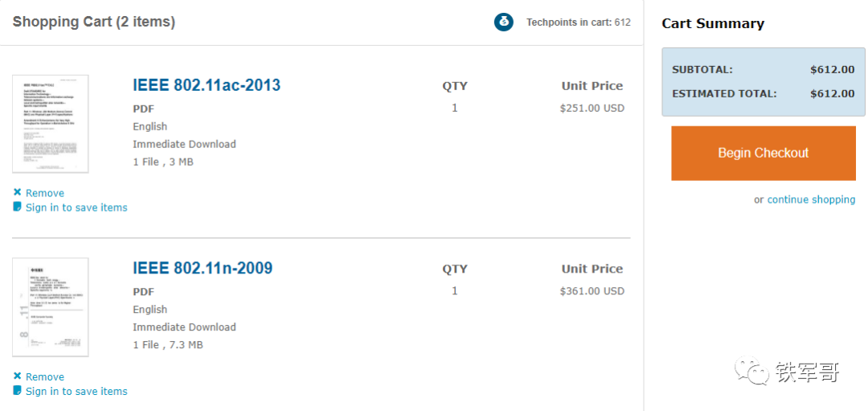Open the IEEE 802.11ac-2013 document thumbnail

(x=51, y=124)
